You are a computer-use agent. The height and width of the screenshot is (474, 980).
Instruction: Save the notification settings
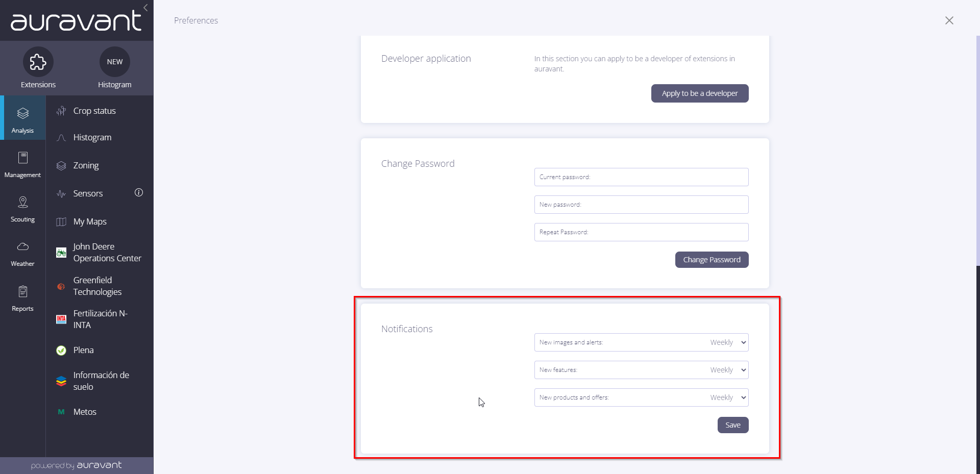click(x=733, y=425)
